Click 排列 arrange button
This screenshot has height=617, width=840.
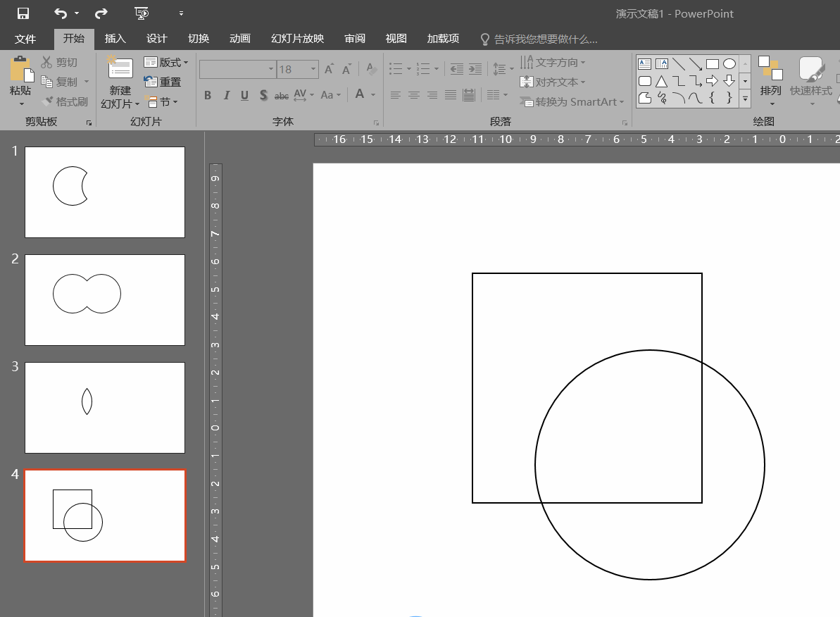pyautogui.click(x=771, y=80)
